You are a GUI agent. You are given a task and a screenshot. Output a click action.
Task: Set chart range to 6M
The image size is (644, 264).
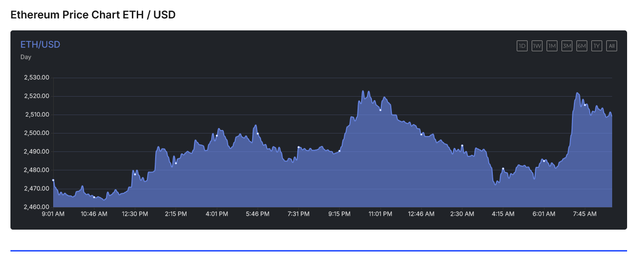582,46
